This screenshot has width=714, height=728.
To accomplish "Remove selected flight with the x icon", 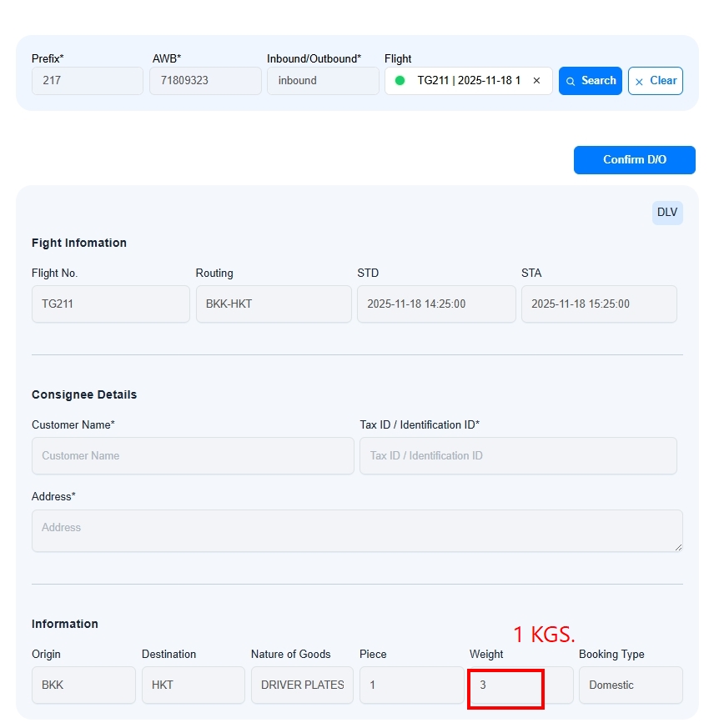I will pyautogui.click(x=536, y=81).
